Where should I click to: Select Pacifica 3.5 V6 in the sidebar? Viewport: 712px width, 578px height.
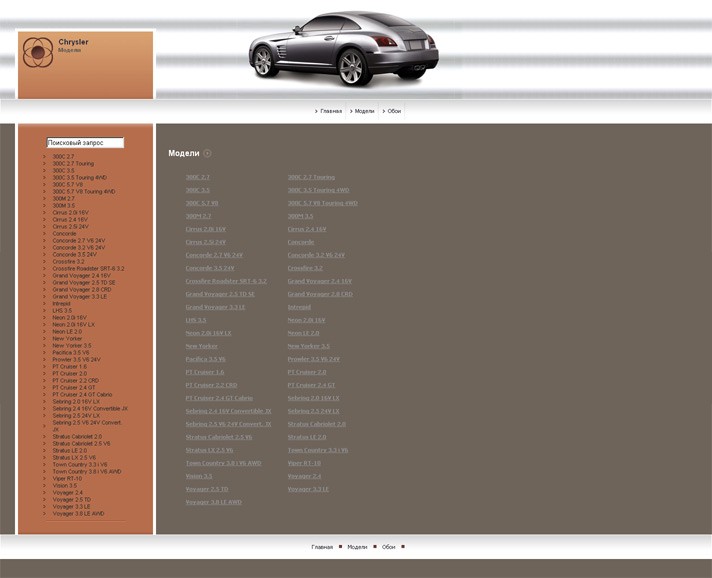click(x=71, y=352)
